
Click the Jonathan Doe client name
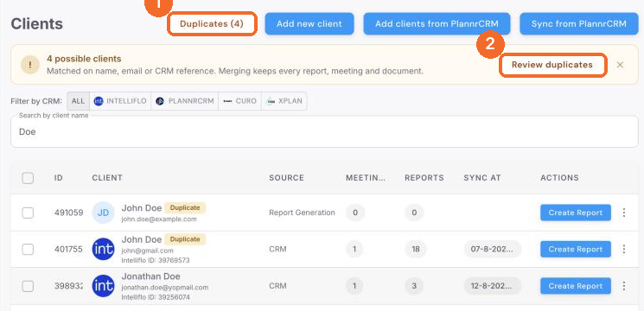[x=150, y=276]
